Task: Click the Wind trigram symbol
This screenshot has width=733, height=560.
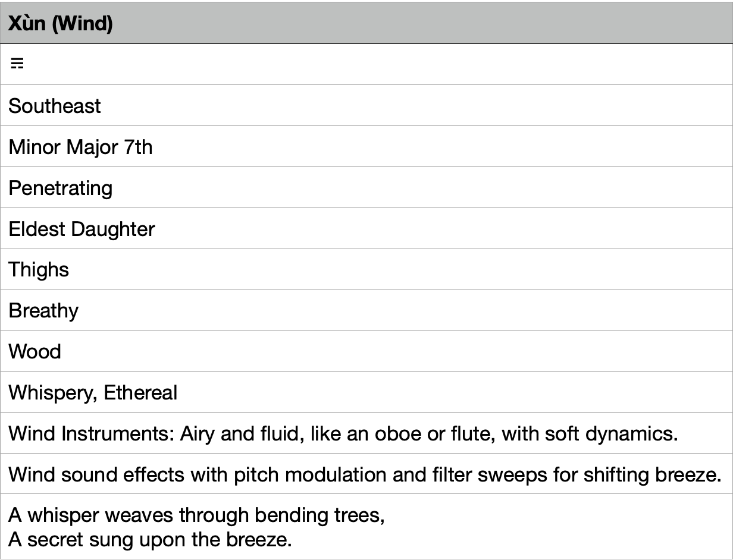Action: 17,64
